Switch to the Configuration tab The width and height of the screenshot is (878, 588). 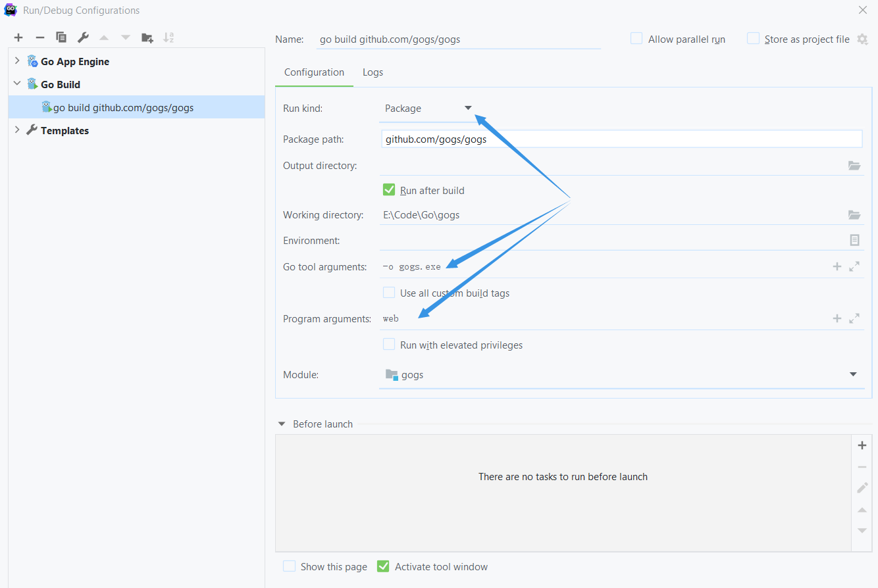coord(314,72)
